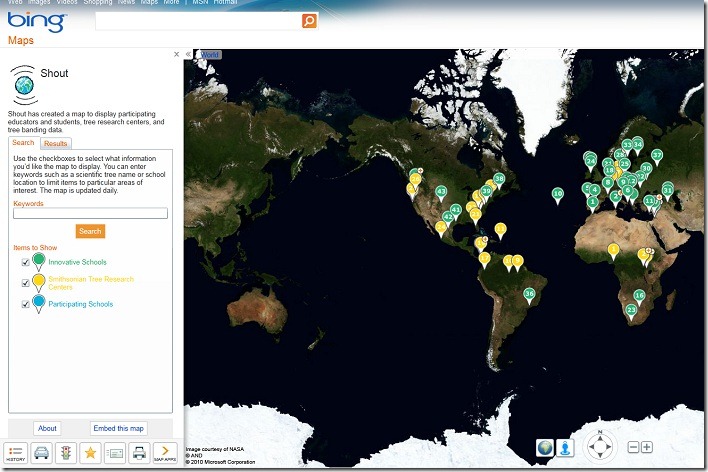The image size is (708, 472).
Task: Zoom in with the plus button
Action: point(647,447)
